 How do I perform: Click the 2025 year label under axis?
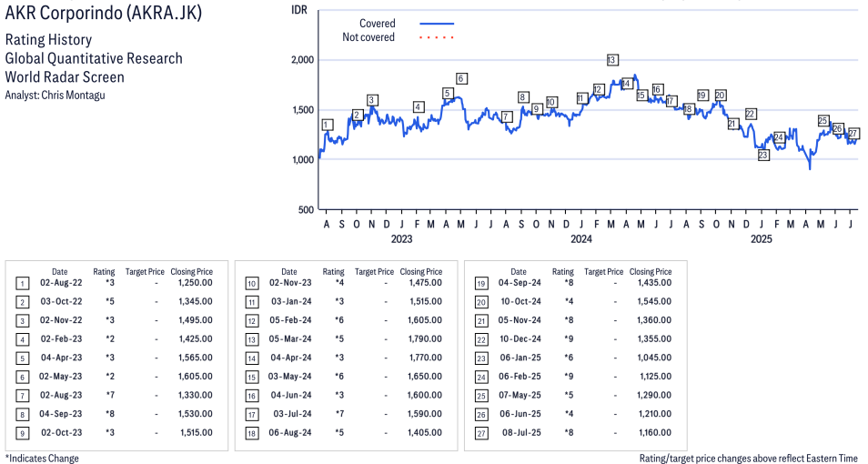pos(762,238)
